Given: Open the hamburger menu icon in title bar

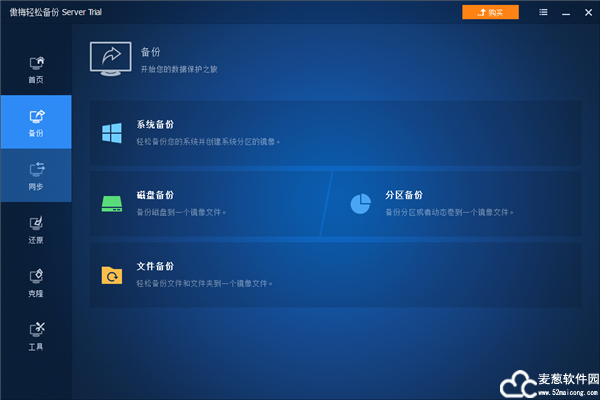Looking at the screenshot, I should [x=543, y=12].
